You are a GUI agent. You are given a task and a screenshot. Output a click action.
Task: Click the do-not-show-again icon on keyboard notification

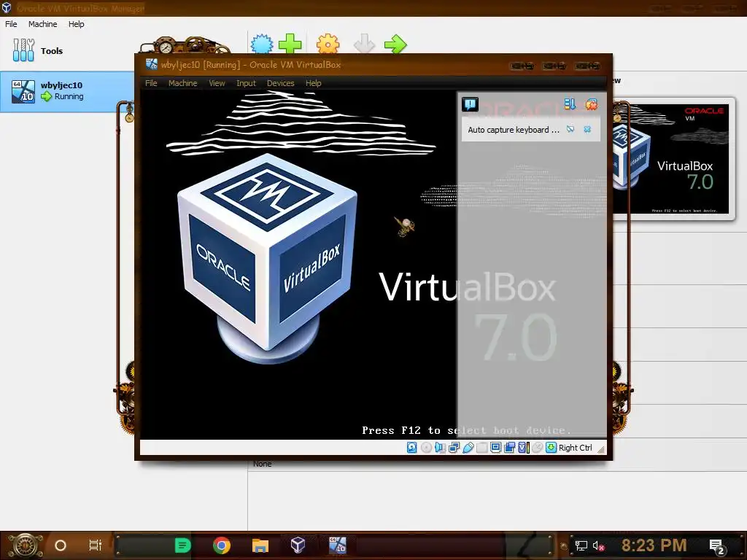[570, 129]
